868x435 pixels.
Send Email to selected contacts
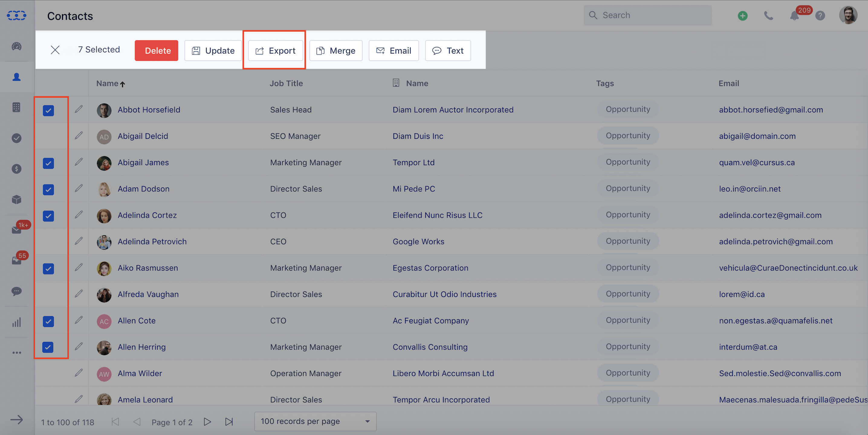click(394, 51)
